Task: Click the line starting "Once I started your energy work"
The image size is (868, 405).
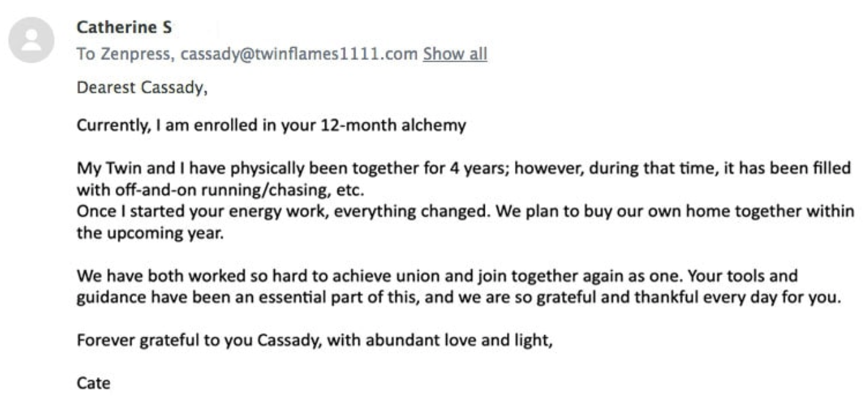Action: 465,211
